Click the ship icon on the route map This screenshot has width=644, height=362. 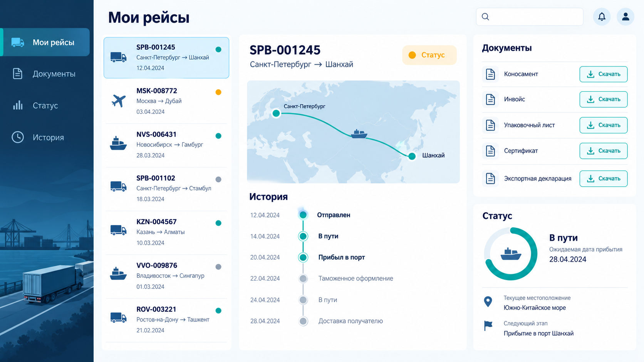click(x=359, y=134)
